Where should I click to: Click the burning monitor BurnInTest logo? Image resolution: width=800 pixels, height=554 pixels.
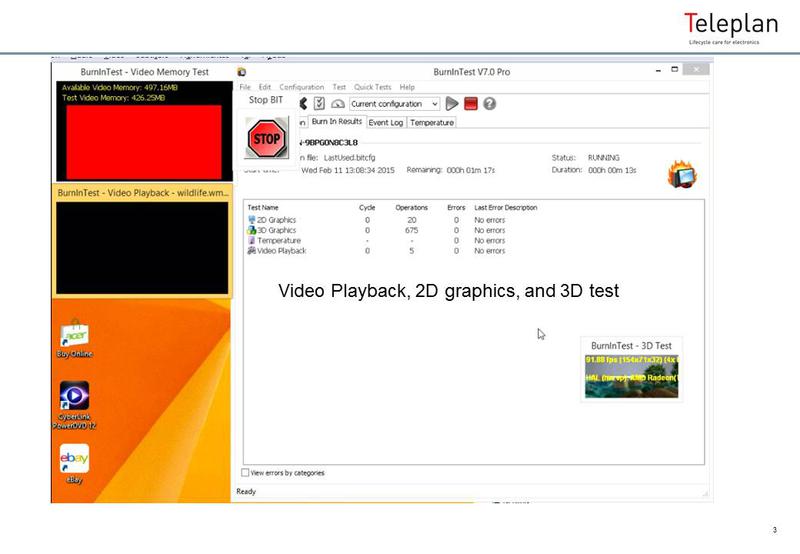tap(683, 174)
